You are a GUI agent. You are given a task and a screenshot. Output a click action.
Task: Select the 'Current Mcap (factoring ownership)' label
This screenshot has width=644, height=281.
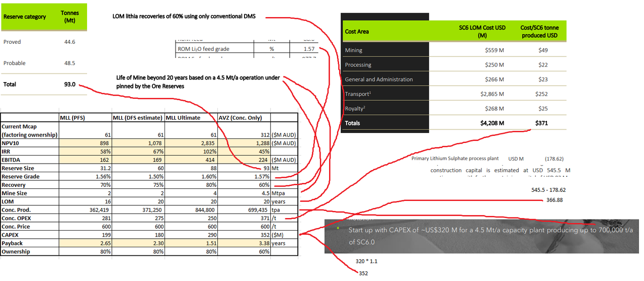(30, 130)
